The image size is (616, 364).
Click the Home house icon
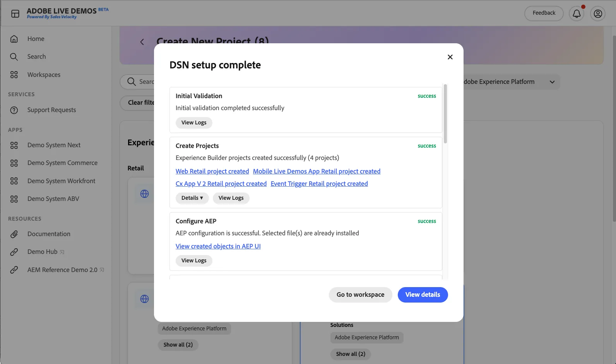click(x=14, y=39)
